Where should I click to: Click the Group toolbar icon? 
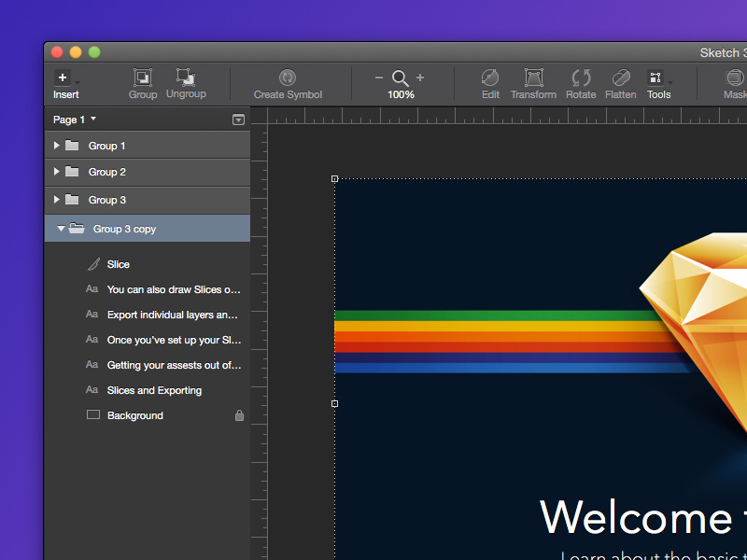(142, 77)
